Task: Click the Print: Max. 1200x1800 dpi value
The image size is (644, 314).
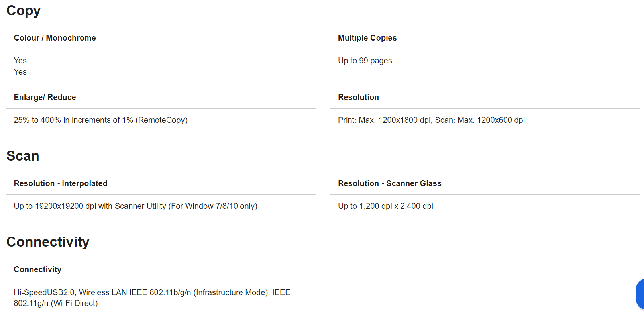Action: pyautogui.click(x=431, y=120)
